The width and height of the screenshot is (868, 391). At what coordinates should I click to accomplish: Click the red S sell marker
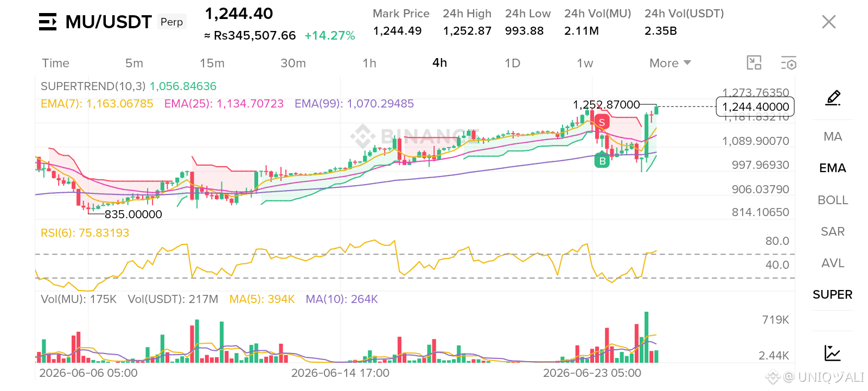(x=602, y=122)
